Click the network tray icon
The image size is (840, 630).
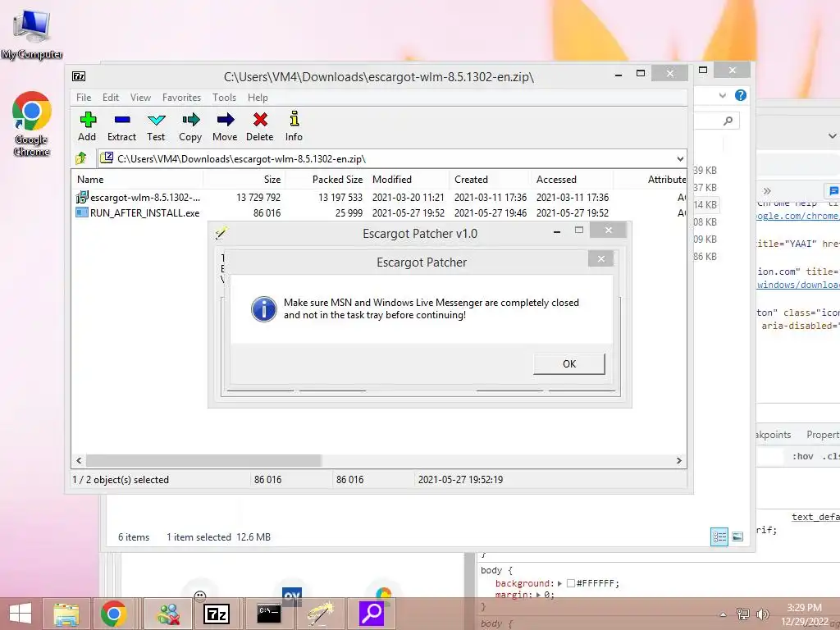tap(743, 614)
